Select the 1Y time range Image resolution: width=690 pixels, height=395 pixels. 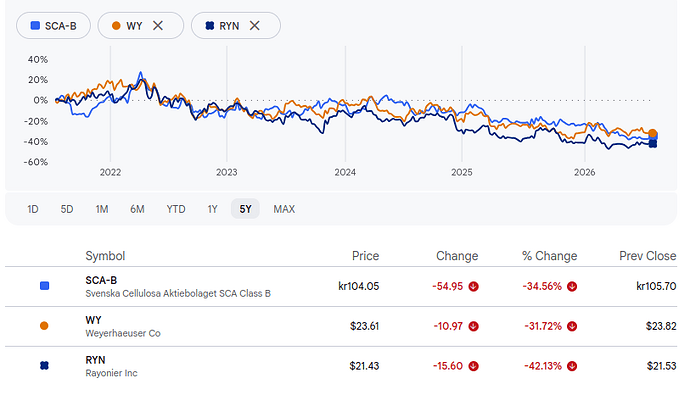213,209
